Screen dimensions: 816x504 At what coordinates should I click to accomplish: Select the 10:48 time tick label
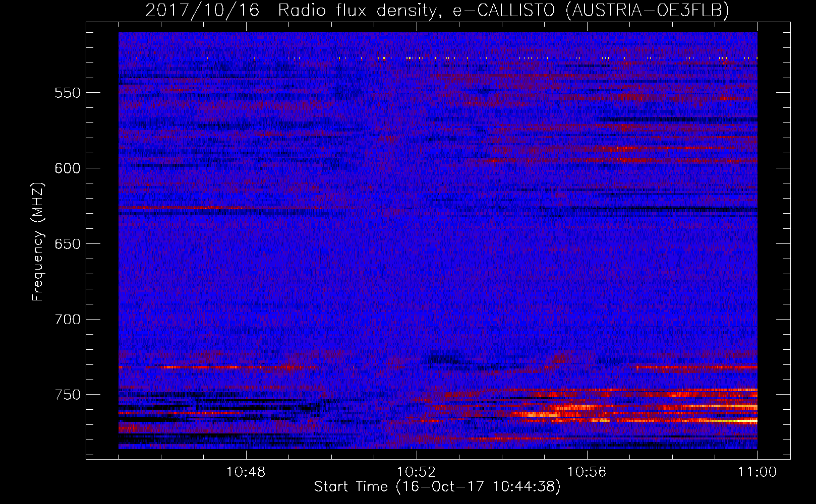click(246, 472)
